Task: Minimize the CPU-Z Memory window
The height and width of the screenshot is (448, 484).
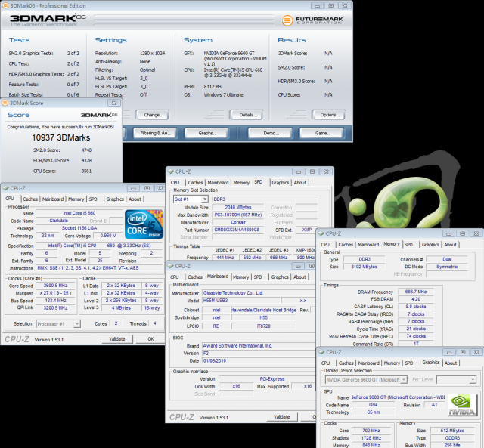Action: 448,233
